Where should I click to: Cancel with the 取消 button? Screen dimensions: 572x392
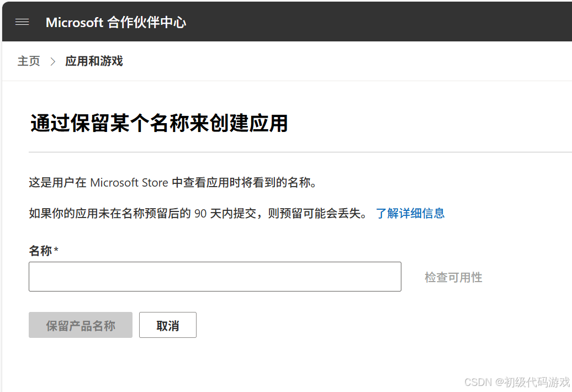(x=168, y=325)
